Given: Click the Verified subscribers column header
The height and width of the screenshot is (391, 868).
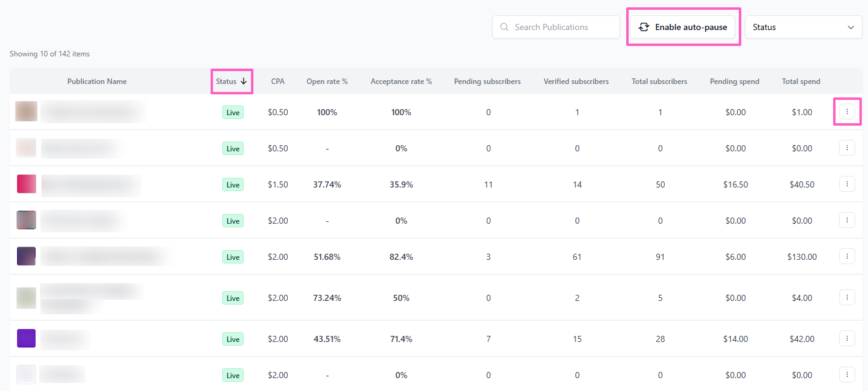Looking at the screenshot, I should click(576, 82).
